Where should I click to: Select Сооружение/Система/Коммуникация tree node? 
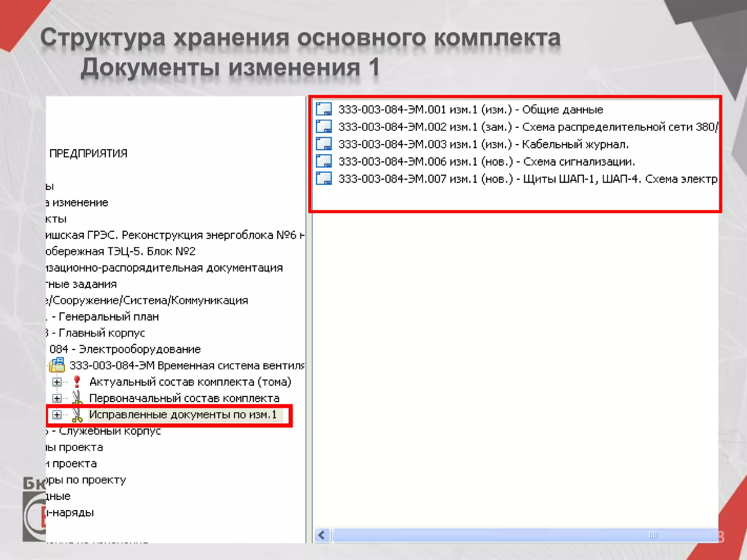click(x=147, y=300)
